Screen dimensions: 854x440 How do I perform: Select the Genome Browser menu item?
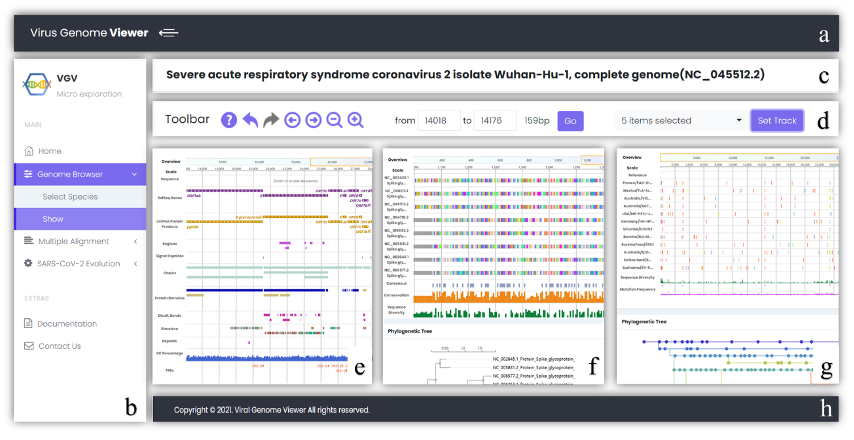(80, 174)
